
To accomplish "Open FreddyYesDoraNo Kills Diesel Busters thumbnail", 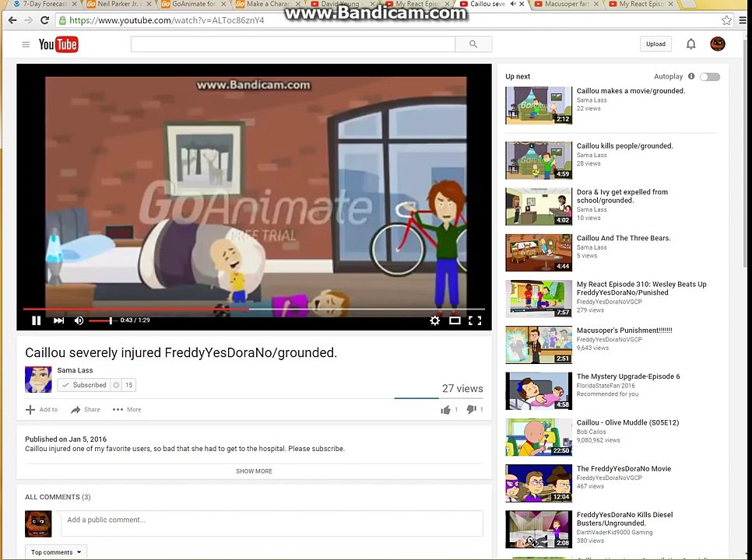I will point(539,530).
